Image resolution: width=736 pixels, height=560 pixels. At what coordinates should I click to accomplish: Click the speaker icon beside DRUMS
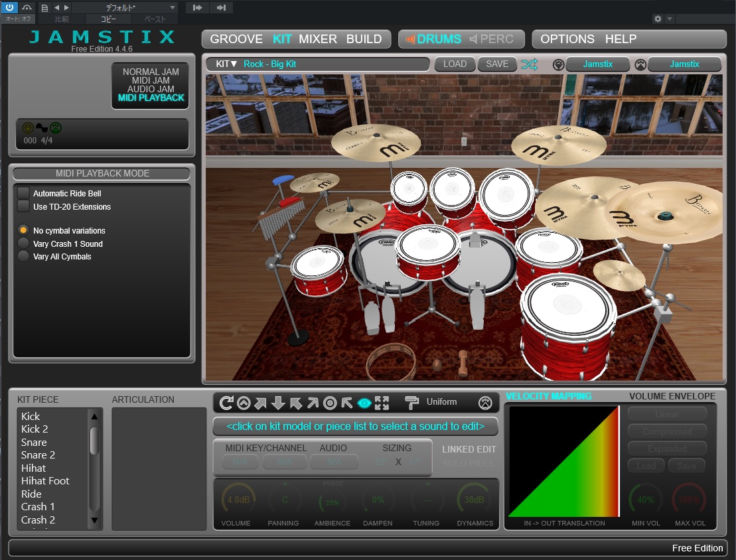tap(410, 39)
